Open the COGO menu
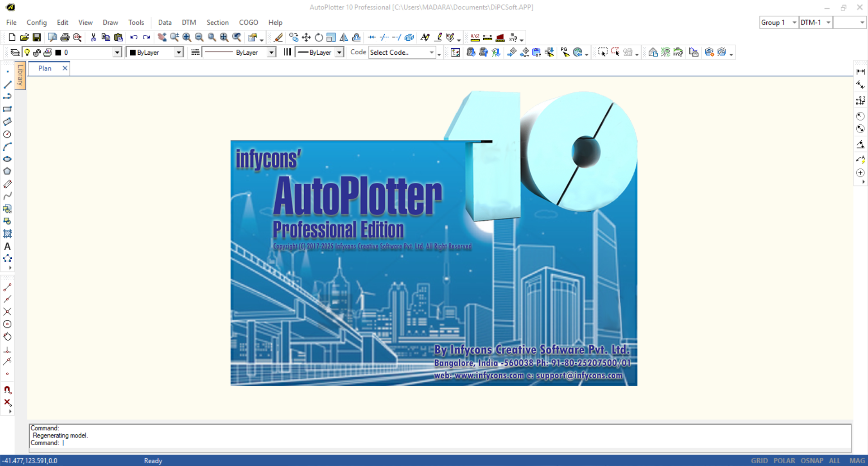This screenshot has height=466, width=868. click(248, 23)
